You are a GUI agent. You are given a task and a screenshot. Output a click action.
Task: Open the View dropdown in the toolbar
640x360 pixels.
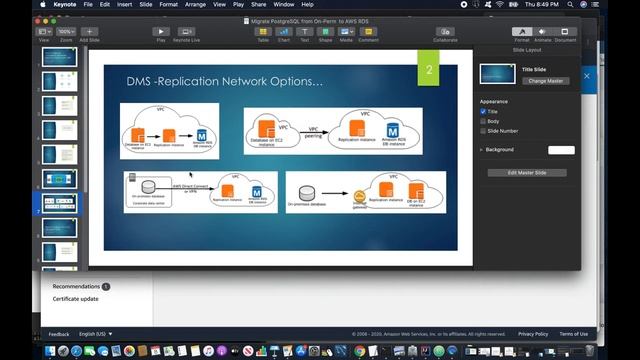pos(44,32)
